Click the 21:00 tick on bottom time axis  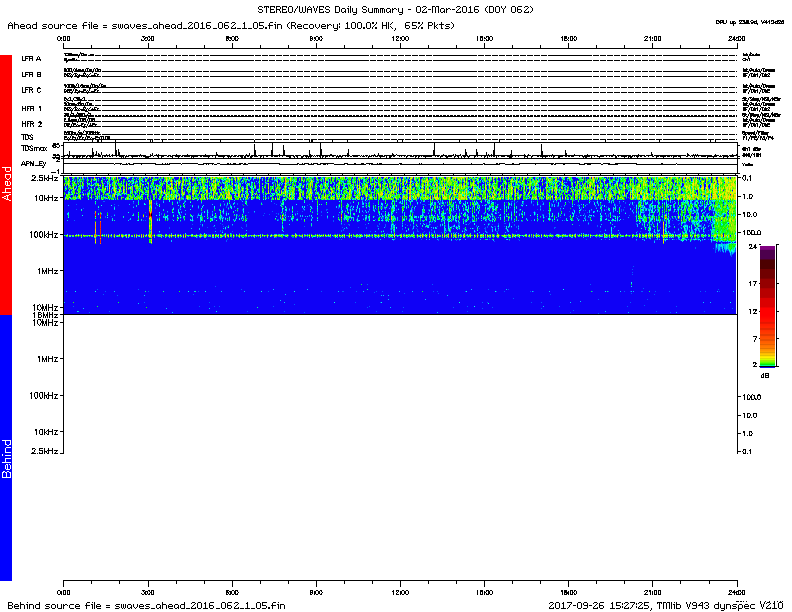click(x=653, y=592)
